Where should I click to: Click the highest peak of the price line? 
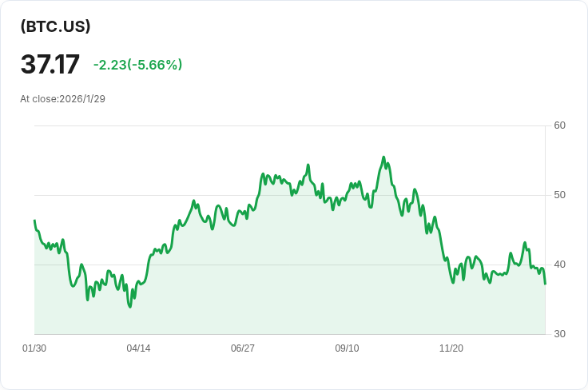click(x=383, y=157)
